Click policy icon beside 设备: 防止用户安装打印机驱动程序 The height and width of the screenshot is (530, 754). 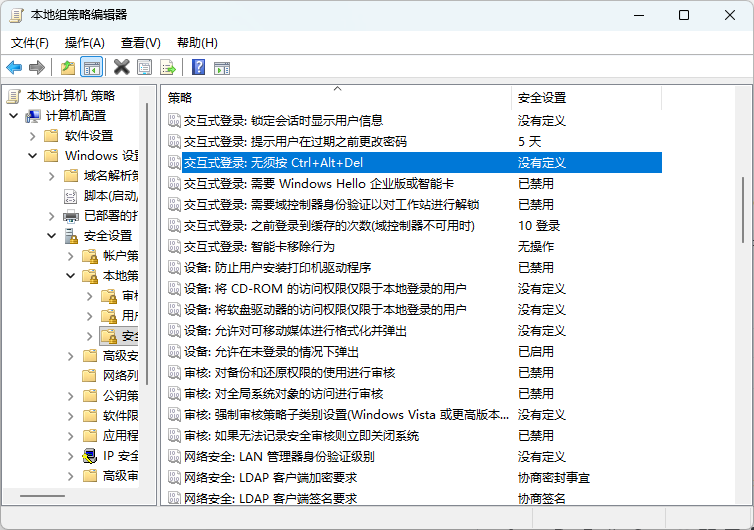pyautogui.click(x=174, y=267)
